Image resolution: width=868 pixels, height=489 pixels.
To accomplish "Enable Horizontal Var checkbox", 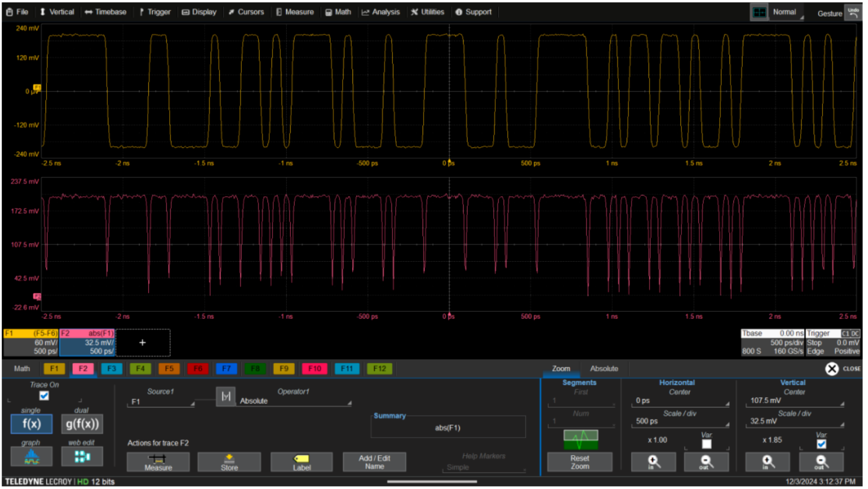I will pos(707,445).
